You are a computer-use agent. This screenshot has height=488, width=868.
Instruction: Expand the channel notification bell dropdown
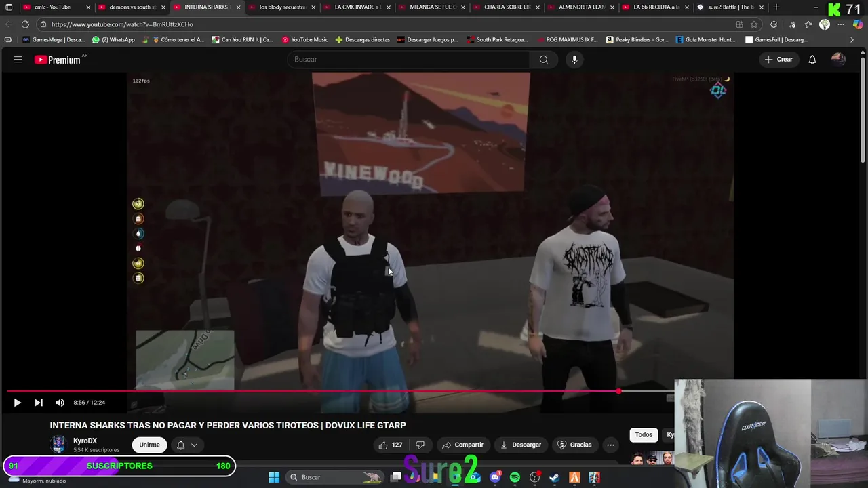[x=186, y=445]
